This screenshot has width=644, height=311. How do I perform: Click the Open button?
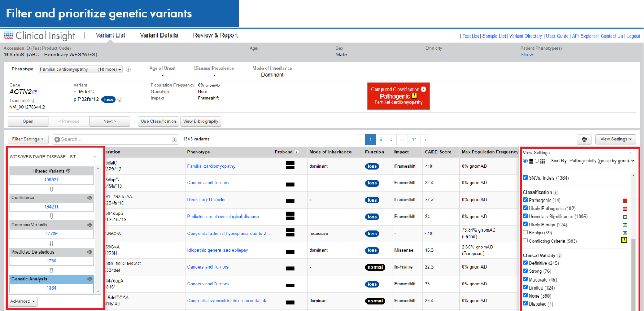click(x=28, y=121)
